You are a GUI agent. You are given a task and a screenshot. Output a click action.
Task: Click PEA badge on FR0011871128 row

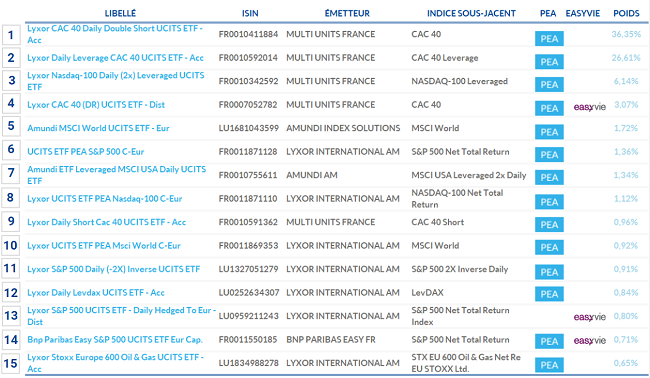pos(549,155)
